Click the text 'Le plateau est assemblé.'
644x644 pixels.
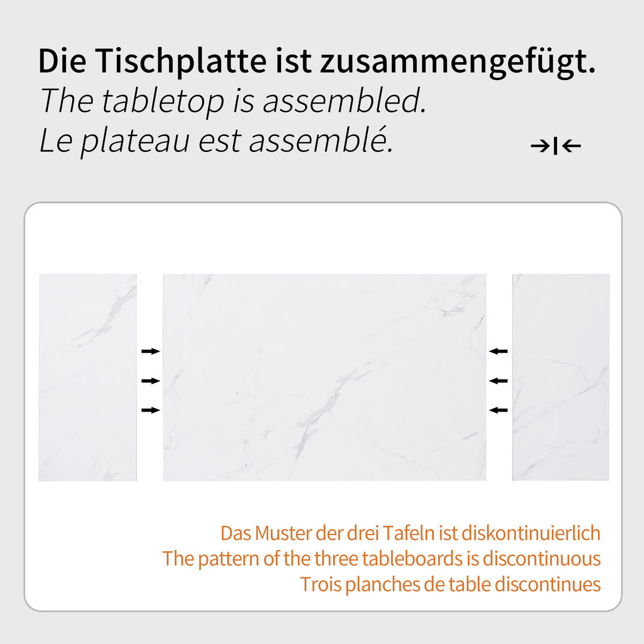pyautogui.click(x=216, y=140)
